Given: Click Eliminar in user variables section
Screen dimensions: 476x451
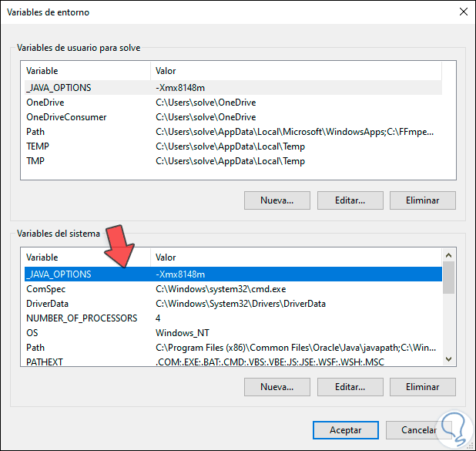Looking at the screenshot, I should tap(423, 200).
